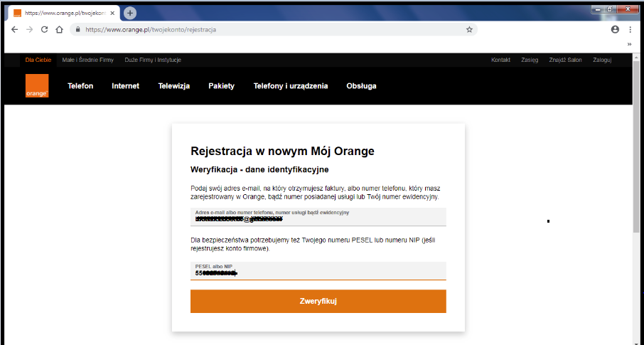Open the Zasięg link
This screenshot has height=345, width=644.
pos(530,60)
